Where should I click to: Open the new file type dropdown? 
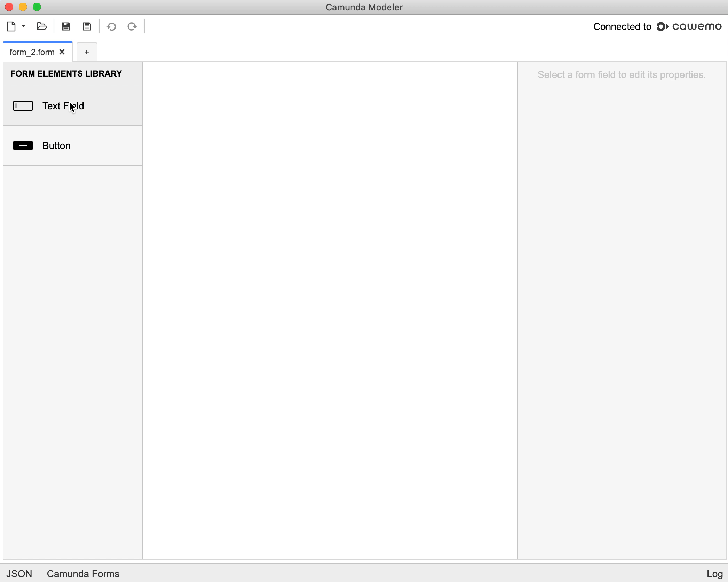(x=23, y=26)
